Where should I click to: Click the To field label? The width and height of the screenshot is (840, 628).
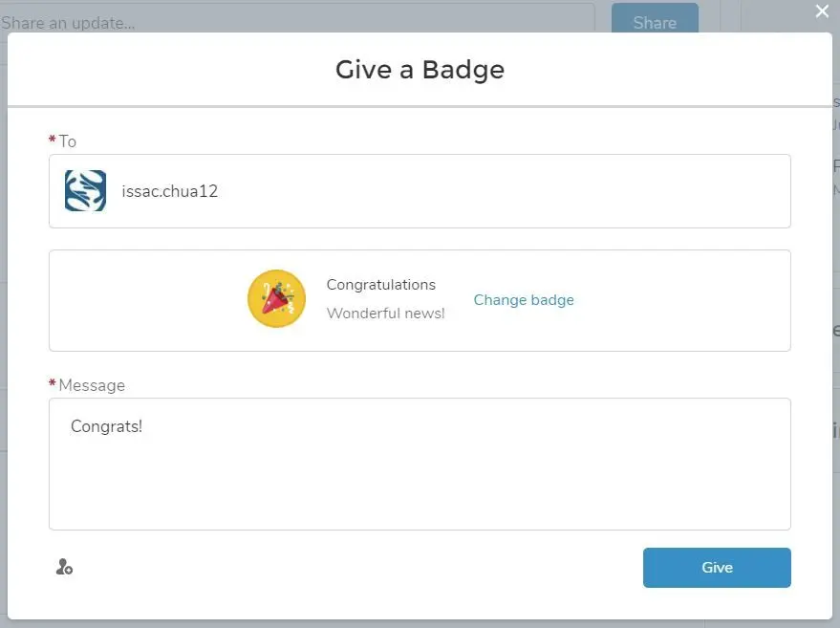68,141
